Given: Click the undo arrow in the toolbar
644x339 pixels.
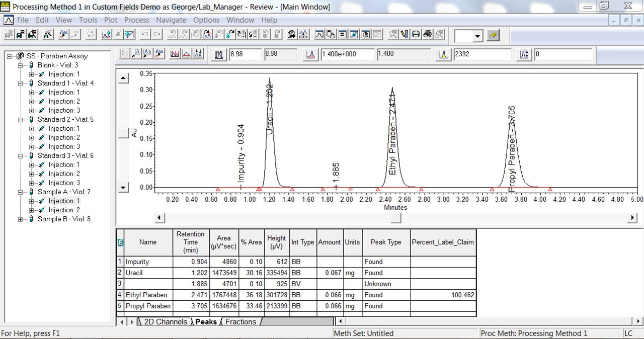Looking at the screenshot, I should 145,35.
